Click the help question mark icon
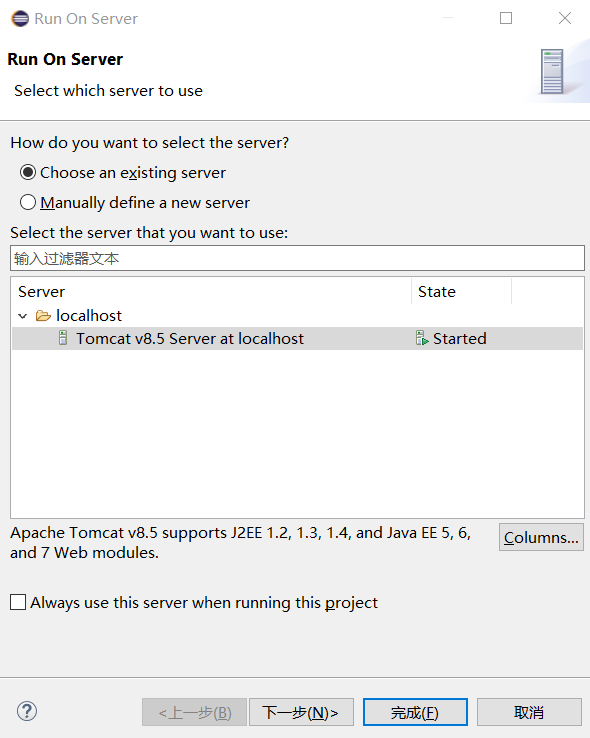 (x=27, y=711)
